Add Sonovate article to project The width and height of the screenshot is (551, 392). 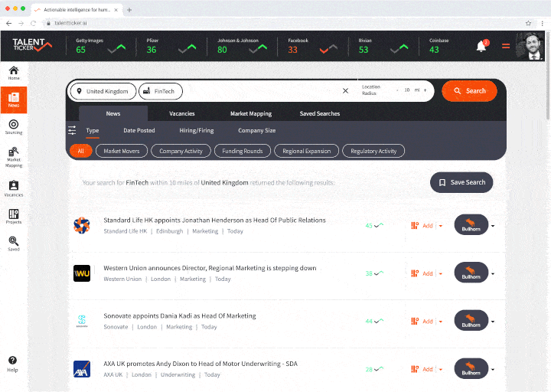pos(422,322)
